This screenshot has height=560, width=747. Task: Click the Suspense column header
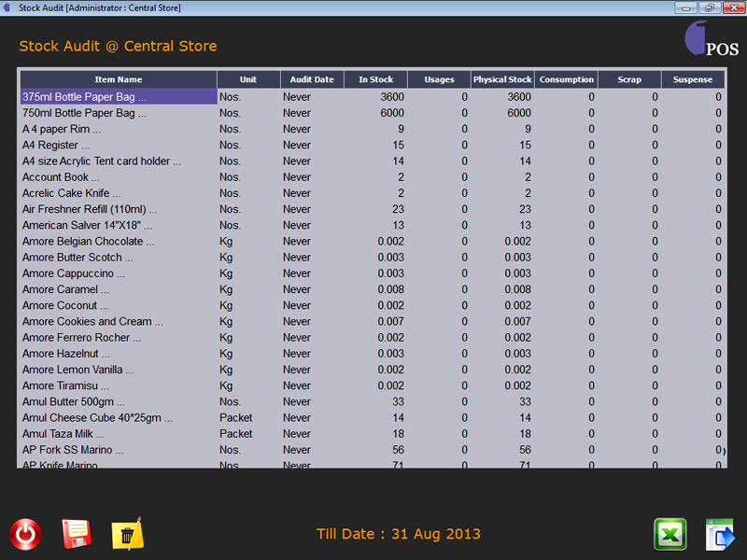coord(693,79)
